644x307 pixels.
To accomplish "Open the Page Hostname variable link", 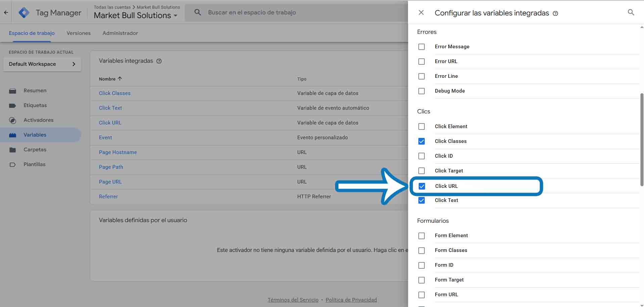I will 118,152.
